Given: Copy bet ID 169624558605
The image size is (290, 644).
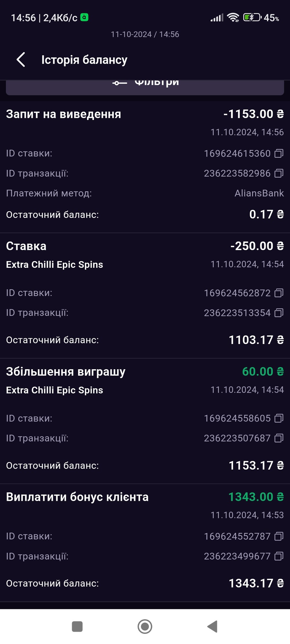Looking at the screenshot, I should click(x=279, y=418).
